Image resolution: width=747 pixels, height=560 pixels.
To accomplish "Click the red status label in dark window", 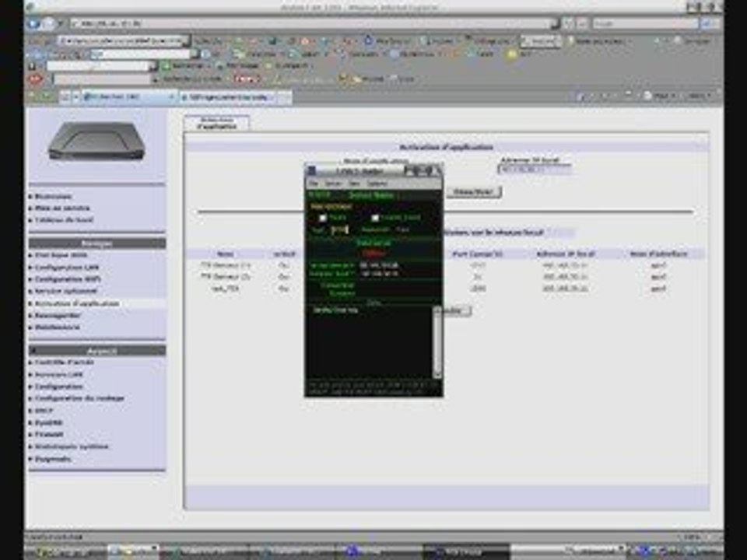I will pyautogui.click(x=373, y=254).
